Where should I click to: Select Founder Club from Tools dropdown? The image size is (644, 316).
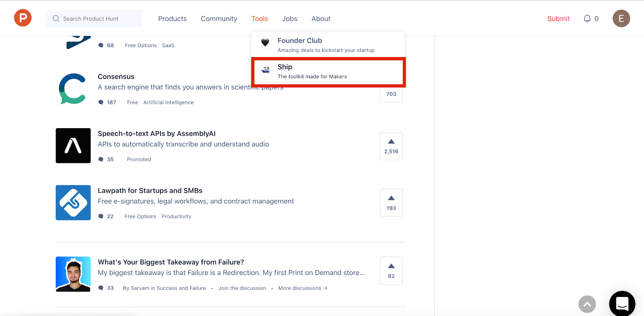[x=328, y=45]
